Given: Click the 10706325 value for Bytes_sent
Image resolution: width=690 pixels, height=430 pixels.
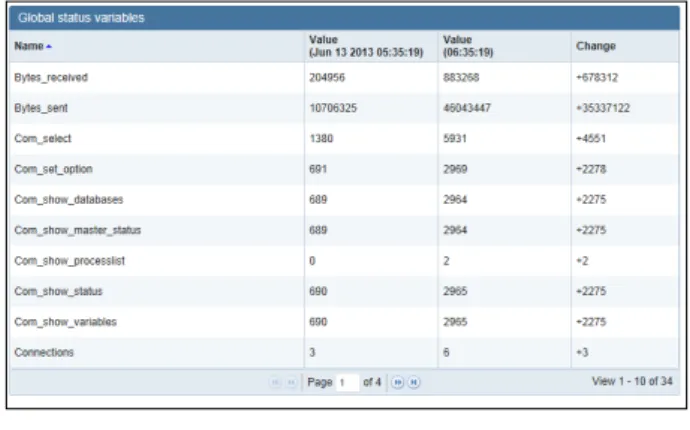Looking at the screenshot, I should pyautogui.click(x=333, y=108).
